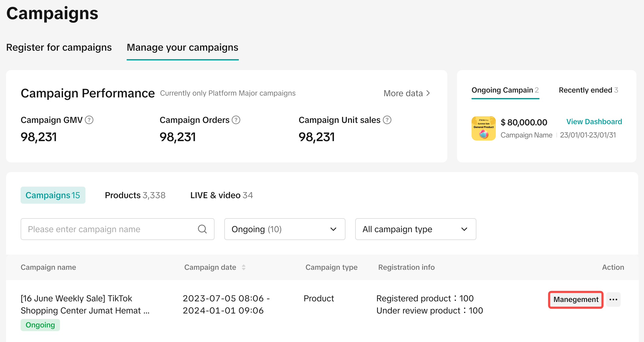Click the View Dashboard link
644x342 pixels.
(594, 122)
